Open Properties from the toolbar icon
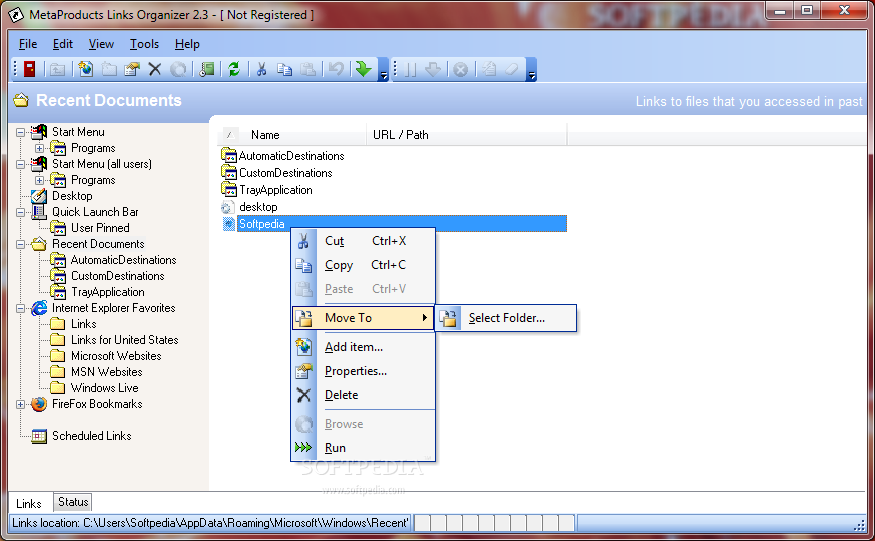 pos(132,69)
